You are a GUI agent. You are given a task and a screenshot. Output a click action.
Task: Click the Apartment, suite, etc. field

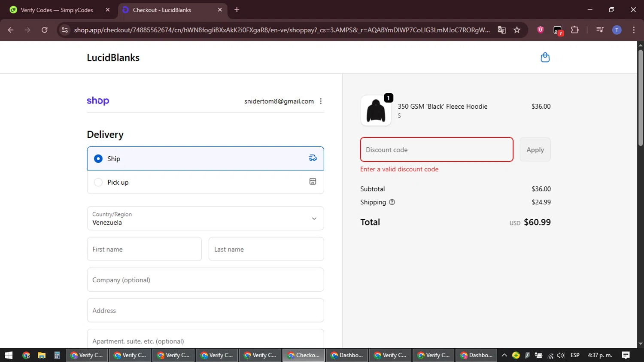[x=205, y=339]
